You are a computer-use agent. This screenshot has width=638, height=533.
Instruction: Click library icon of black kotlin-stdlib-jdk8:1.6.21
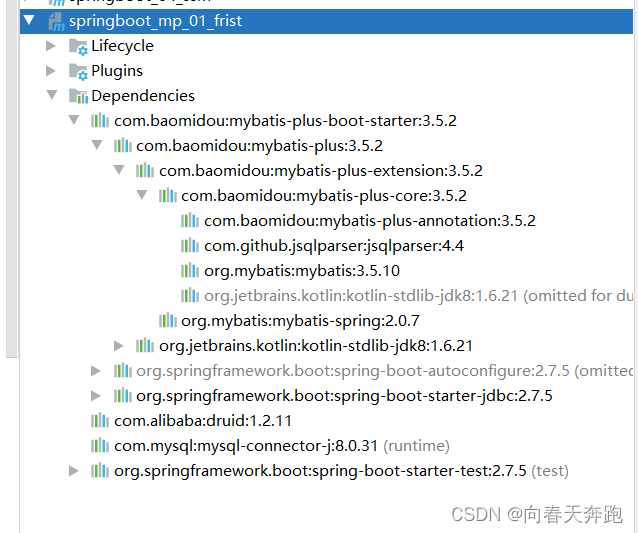click(145, 346)
